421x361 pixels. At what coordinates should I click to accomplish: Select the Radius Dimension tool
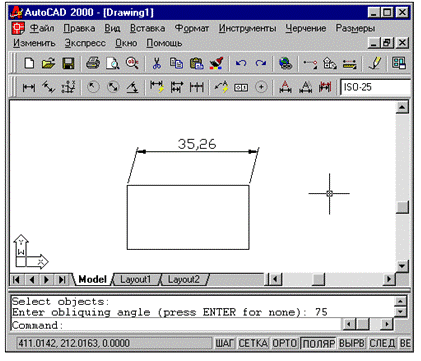pyautogui.click(x=93, y=87)
